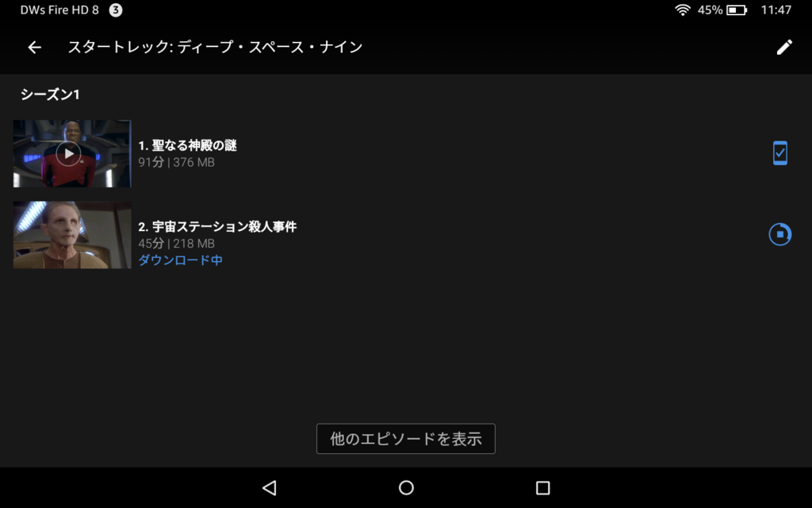Stop the download of episode 2

(x=780, y=234)
